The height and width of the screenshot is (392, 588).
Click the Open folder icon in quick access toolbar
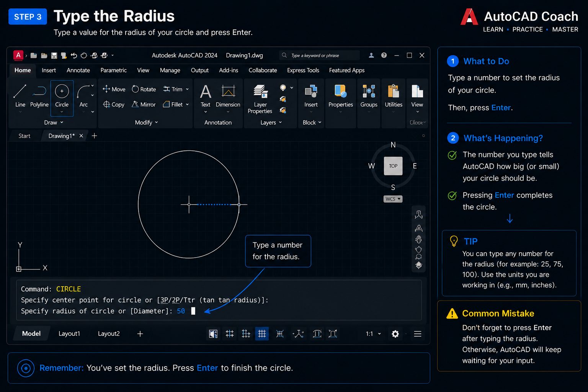click(44, 56)
